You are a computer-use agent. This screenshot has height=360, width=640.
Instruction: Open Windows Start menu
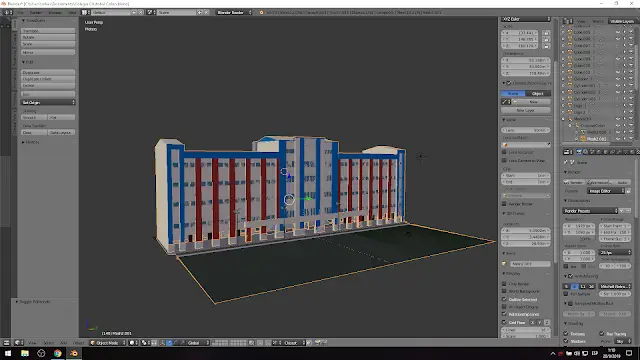click(x=8, y=353)
